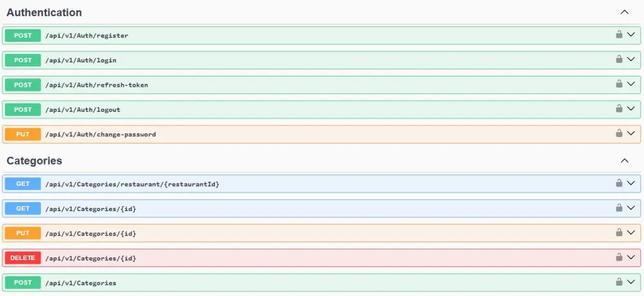Click the /api/v1/Categories path in POST row
The height and width of the screenshot is (296, 644).
pos(81,283)
